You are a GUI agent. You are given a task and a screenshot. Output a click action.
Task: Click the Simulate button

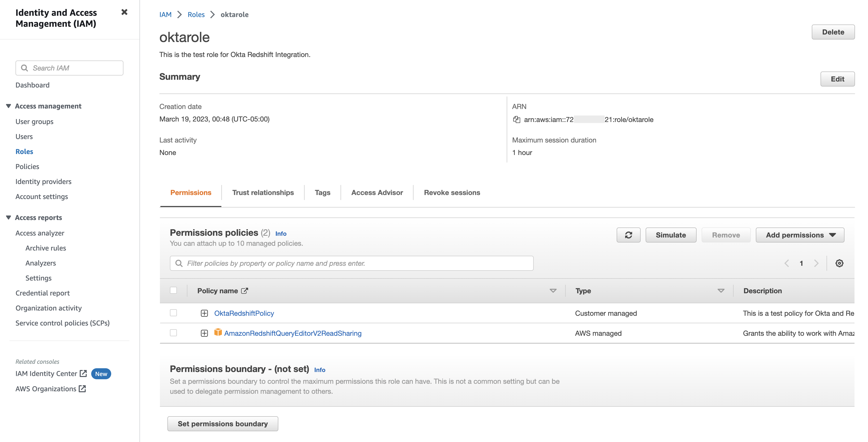[x=671, y=235]
